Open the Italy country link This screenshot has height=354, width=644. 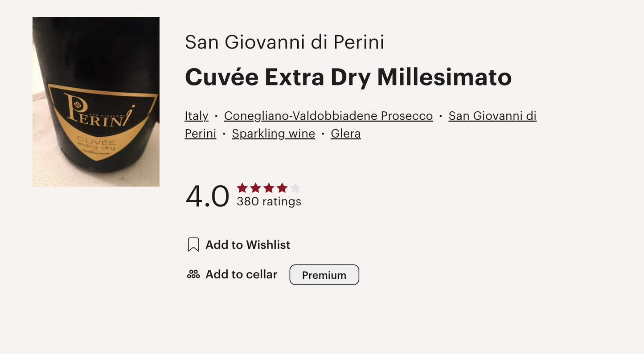pos(197,116)
